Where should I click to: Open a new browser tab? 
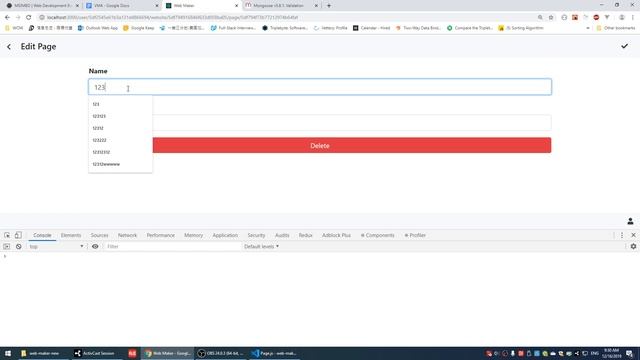coord(329,6)
